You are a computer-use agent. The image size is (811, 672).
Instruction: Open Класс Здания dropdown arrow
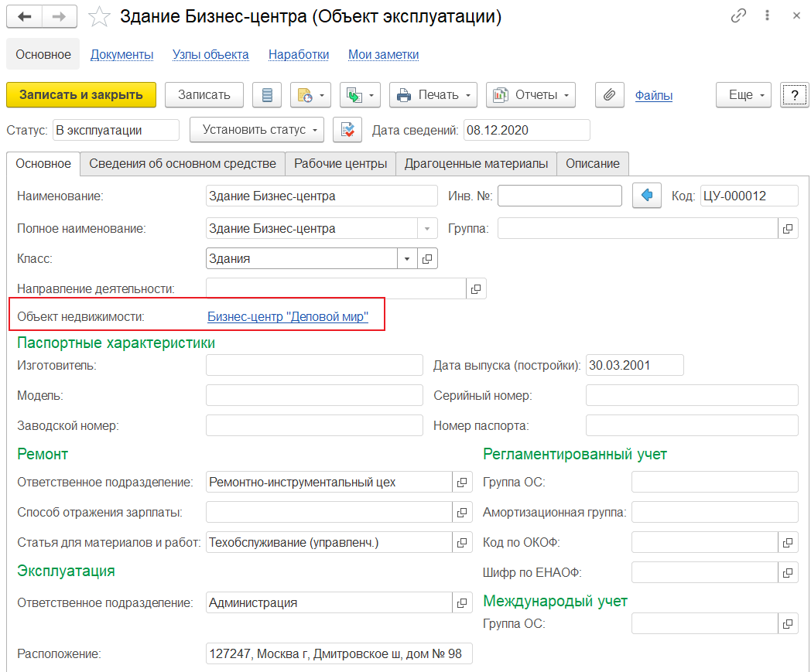pyautogui.click(x=408, y=259)
